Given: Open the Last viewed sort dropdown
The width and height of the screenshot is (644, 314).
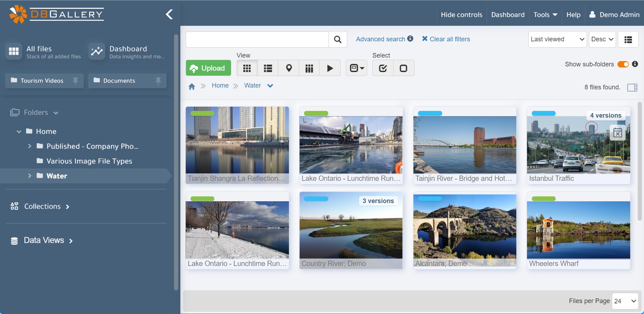Looking at the screenshot, I should click(x=557, y=39).
